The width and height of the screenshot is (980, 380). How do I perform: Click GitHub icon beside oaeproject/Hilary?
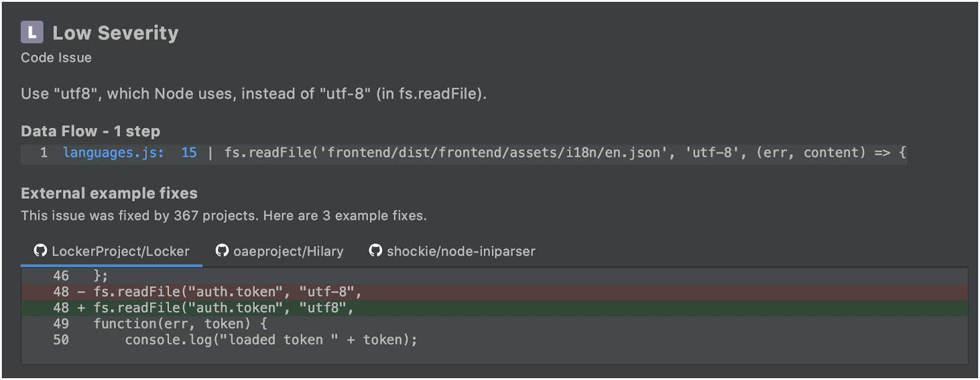point(222,250)
